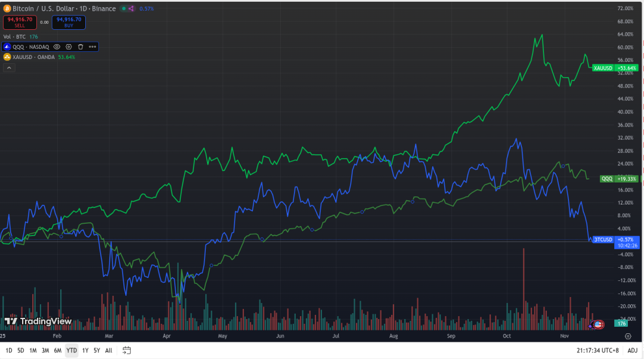Viewport: 644px width, 359px height.
Task: Select the XAUUSD · OANDA legend row
Action: [x=33, y=57]
